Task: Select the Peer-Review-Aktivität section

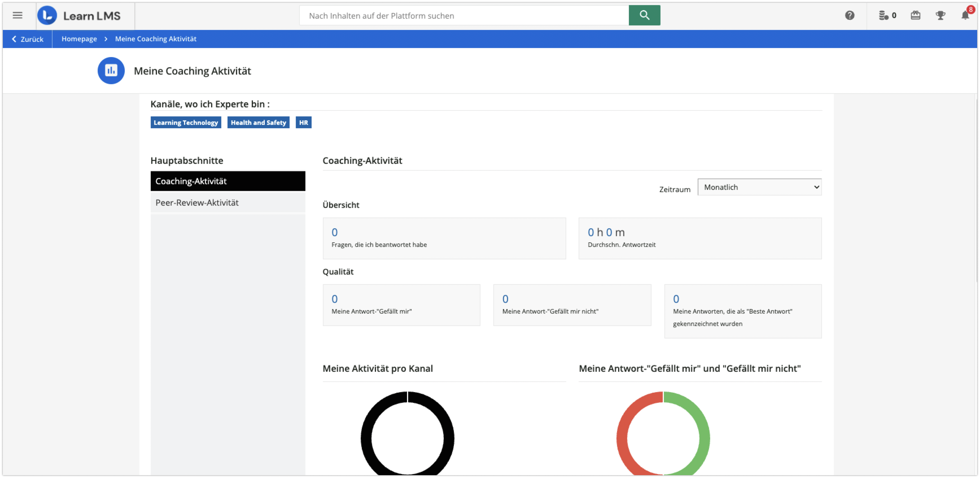Action: pyautogui.click(x=228, y=203)
